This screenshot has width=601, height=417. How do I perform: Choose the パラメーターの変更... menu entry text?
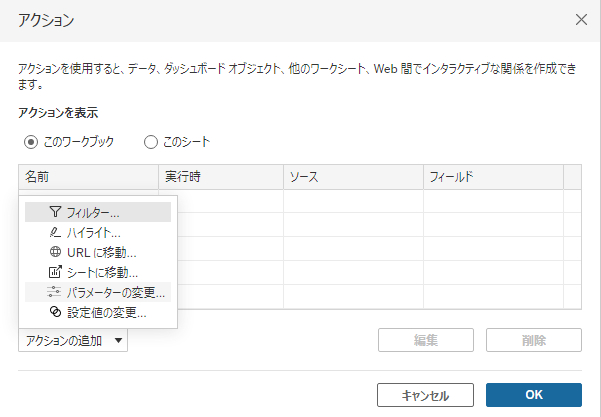click(116, 292)
